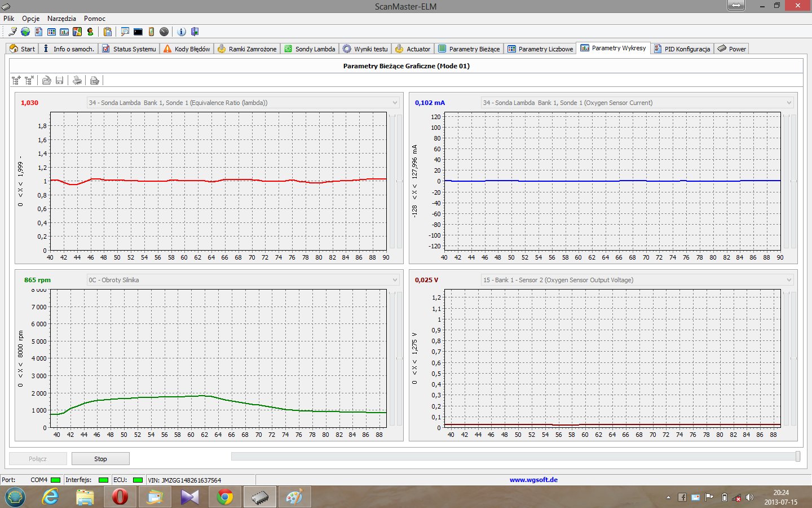Switch to the Kody Błędów tab
This screenshot has height=508, width=812.
(x=187, y=49)
